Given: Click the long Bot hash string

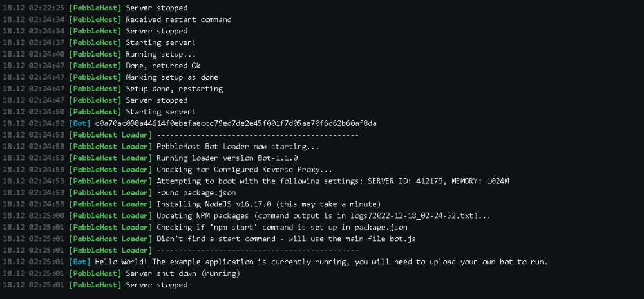Looking at the screenshot, I should pos(236,123).
